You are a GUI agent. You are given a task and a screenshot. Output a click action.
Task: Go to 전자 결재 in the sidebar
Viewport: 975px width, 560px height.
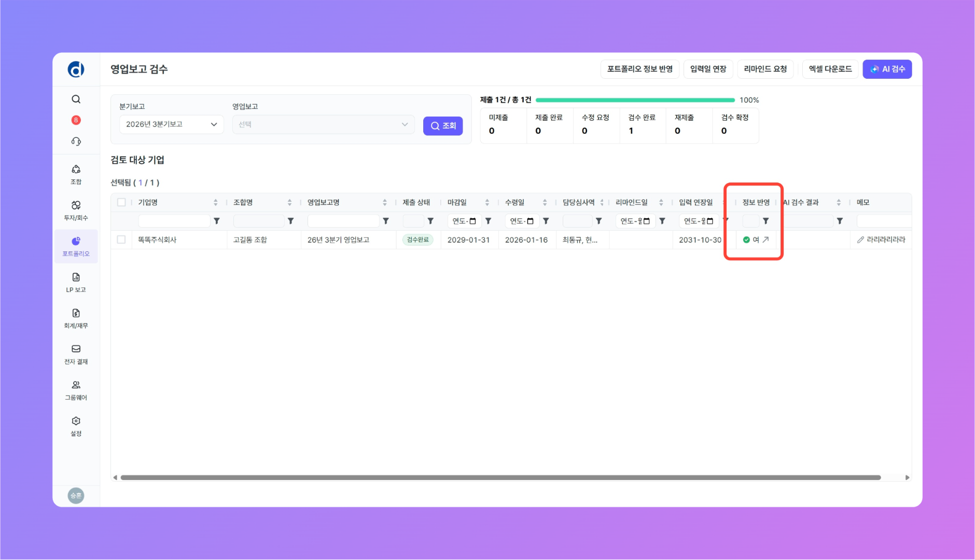point(76,354)
